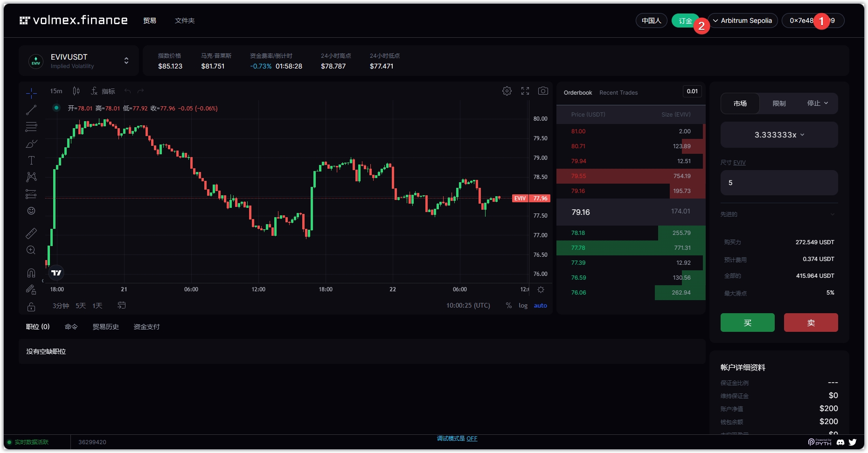The height and width of the screenshot is (453, 868).
Task: Click the red 卖 sell button
Action: [811, 323]
